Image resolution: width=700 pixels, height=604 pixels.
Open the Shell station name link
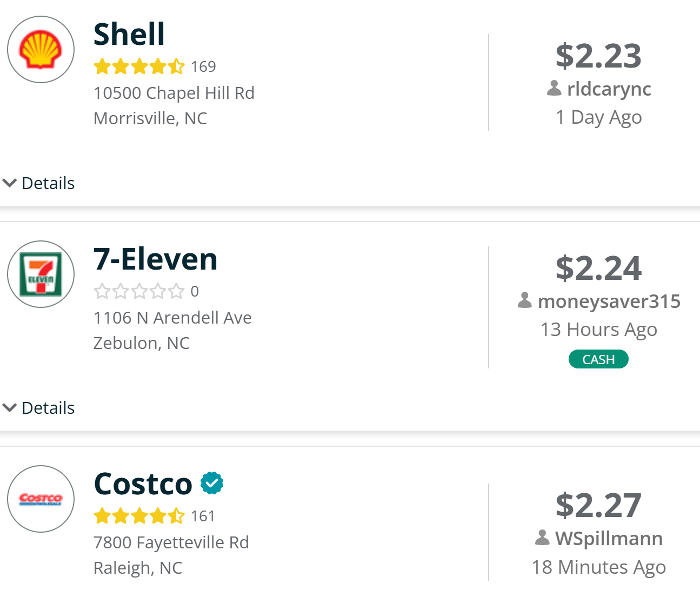(x=129, y=34)
